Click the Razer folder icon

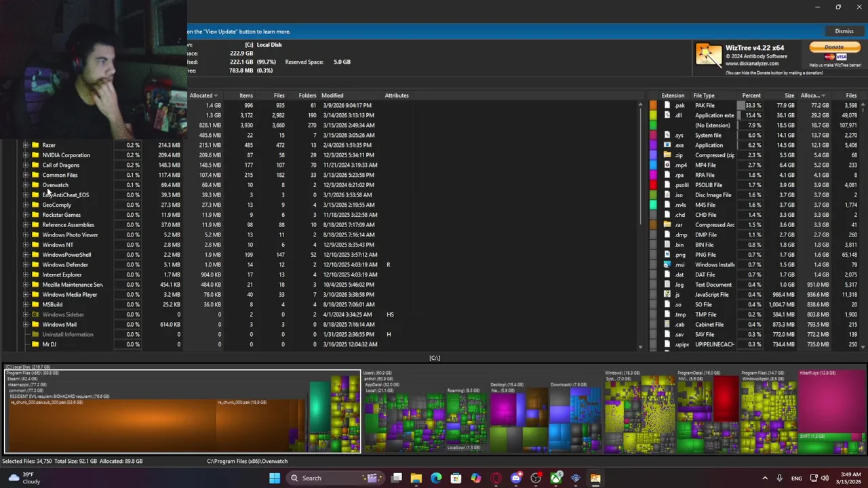click(x=35, y=145)
